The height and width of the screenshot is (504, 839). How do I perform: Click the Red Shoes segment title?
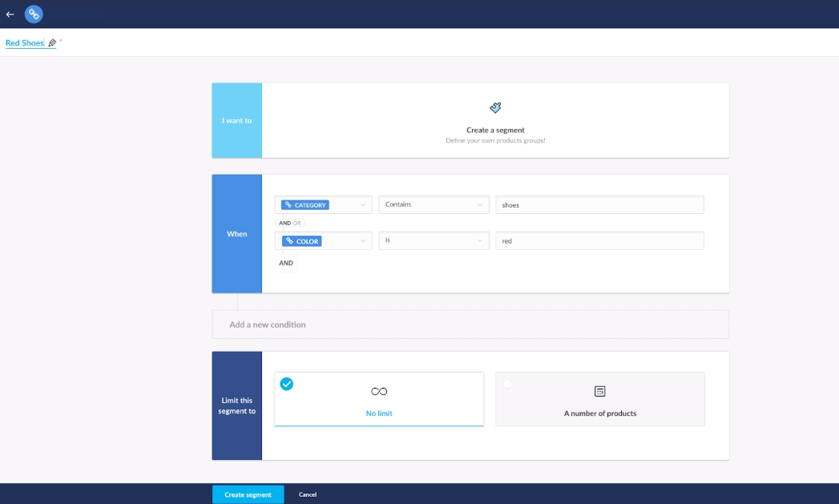[x=25, y=42]
